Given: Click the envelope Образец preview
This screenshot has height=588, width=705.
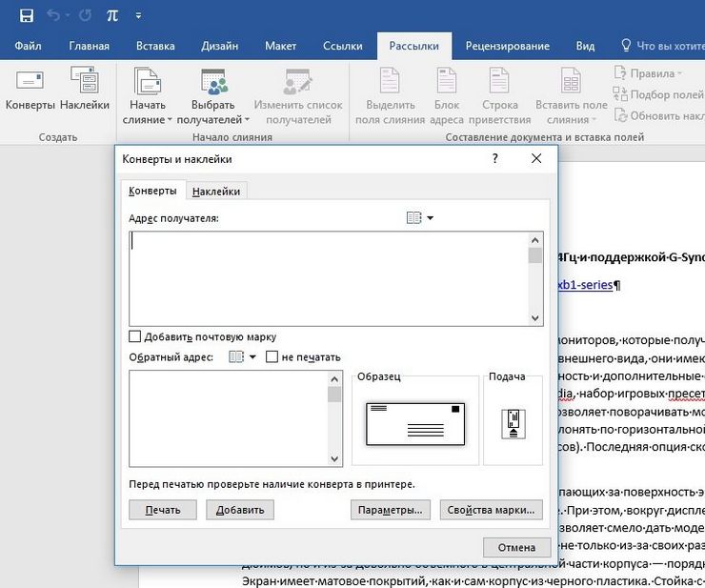Looking at the screenshot, I should [415, 424].
